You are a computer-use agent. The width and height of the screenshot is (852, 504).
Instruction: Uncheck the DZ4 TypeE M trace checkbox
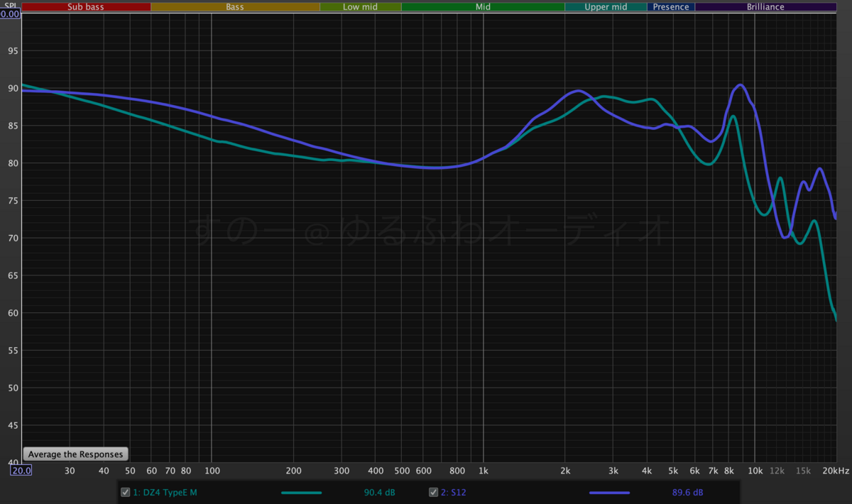[126, 492]
